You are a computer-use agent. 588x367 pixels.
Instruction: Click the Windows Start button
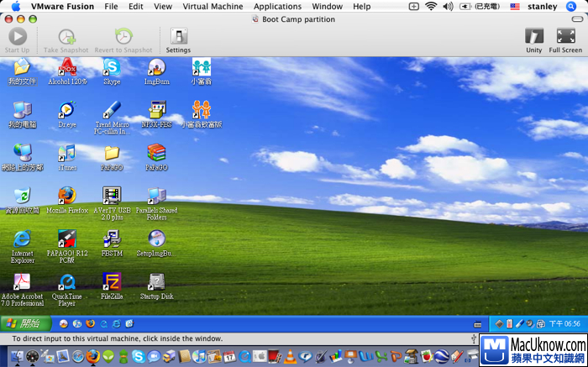pyautogui.click(x=25, y=323)
